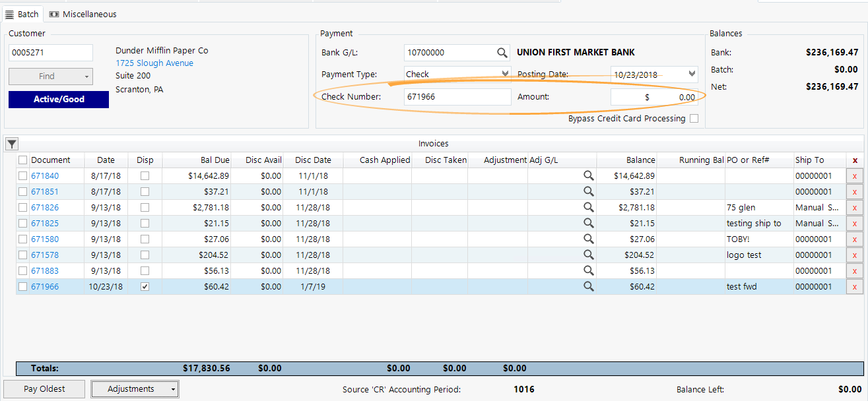Click the Check Number input field

457,97
